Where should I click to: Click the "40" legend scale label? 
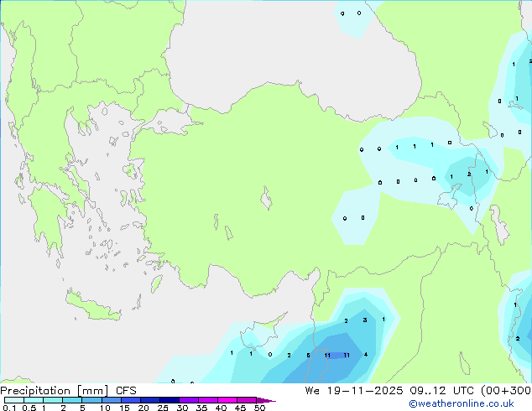(x=221, y=408)
